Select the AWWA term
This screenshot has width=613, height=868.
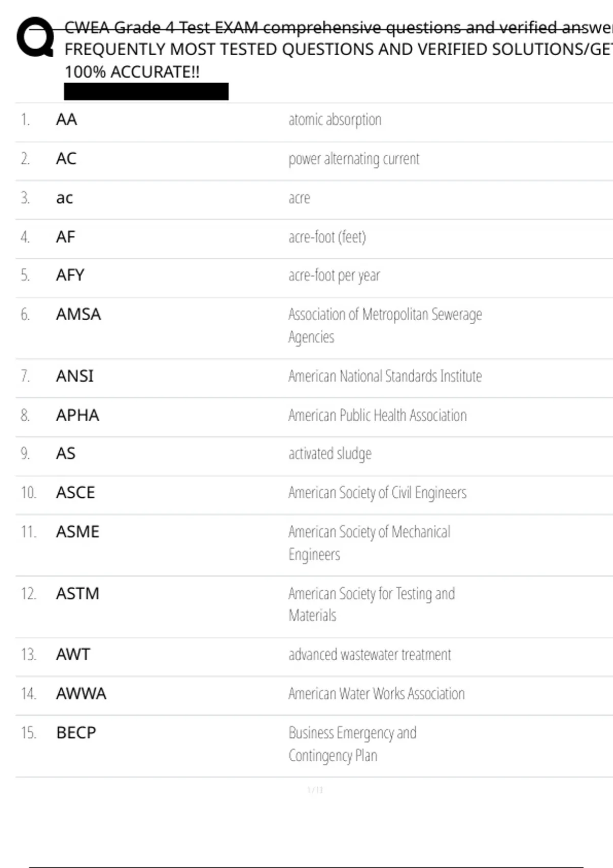(81, 693)
